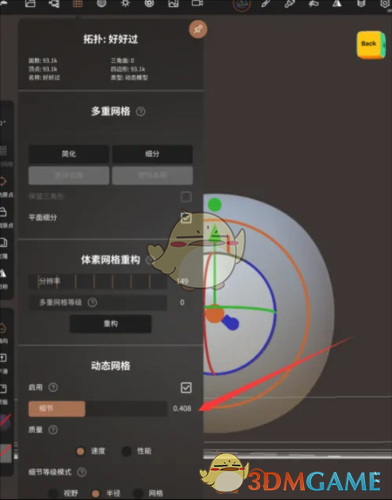Click the 多重网格等级 slider
Image resolution: width=392 pixels, height=500 pixels.
click(98, 303)
